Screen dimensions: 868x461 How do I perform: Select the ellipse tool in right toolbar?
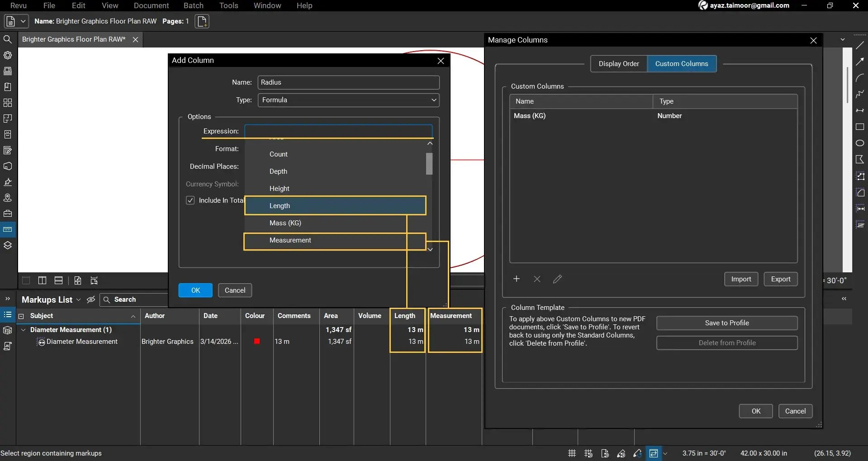(860, 143)
